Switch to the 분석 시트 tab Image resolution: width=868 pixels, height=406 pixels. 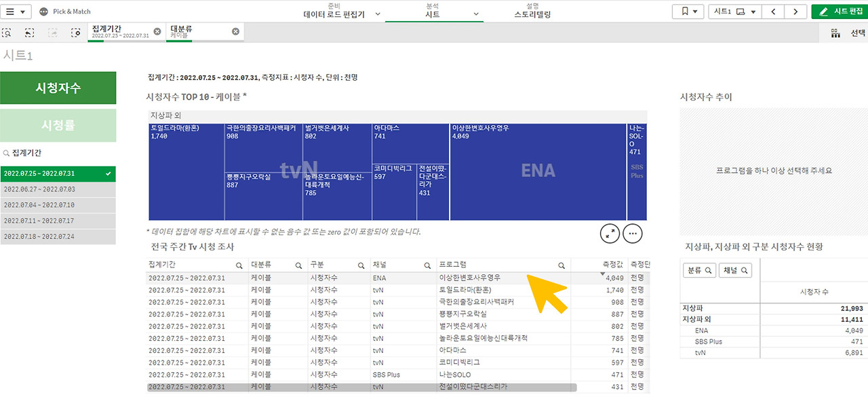[432, 10]
